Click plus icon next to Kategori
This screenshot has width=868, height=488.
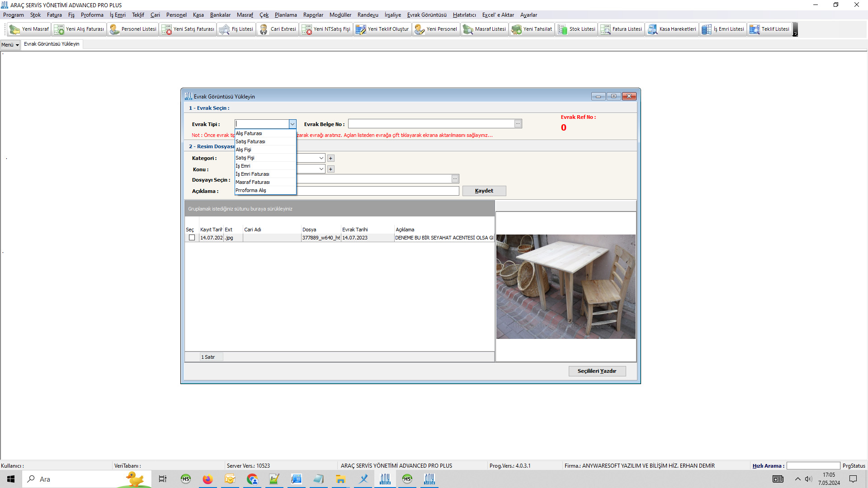pyautogui.click(x=331, y=158)
